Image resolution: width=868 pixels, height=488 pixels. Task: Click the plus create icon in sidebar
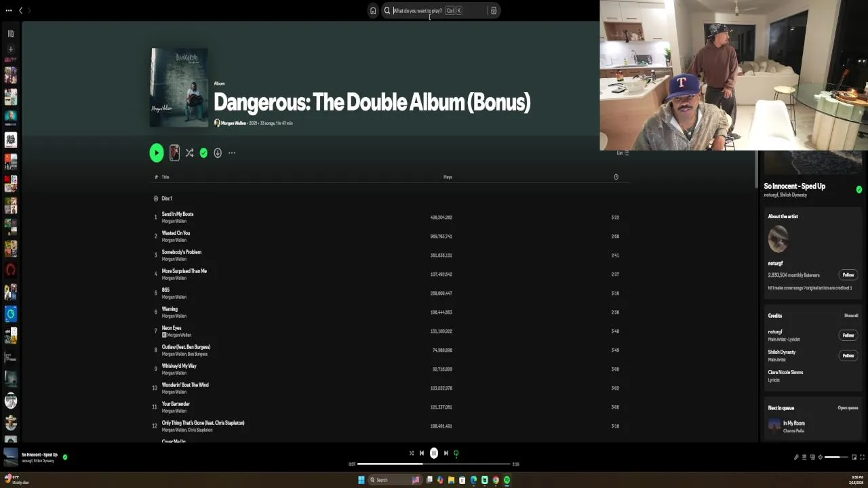point(10,49)
